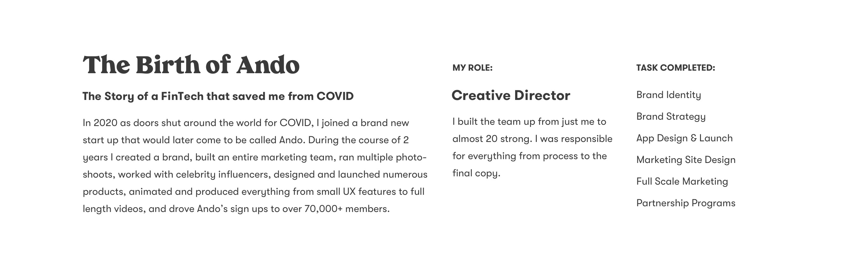868x275 pixels.
Task: Select the "Creative Director" heading
Action: [x=511, y=95]
